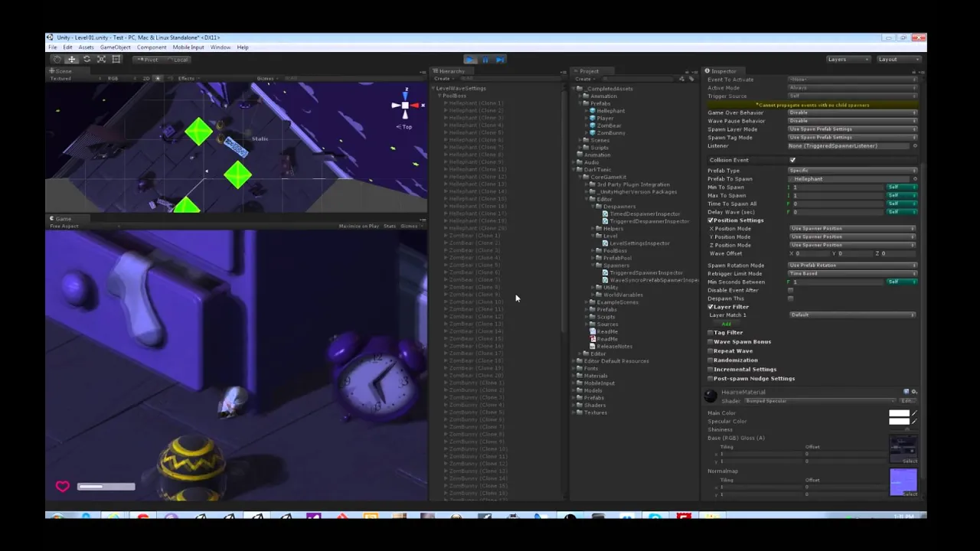The width and height of the screenshot is (980, 551).
Task: Select TimedDespawnerInspector script icon
Action: (x=606, y=214)
